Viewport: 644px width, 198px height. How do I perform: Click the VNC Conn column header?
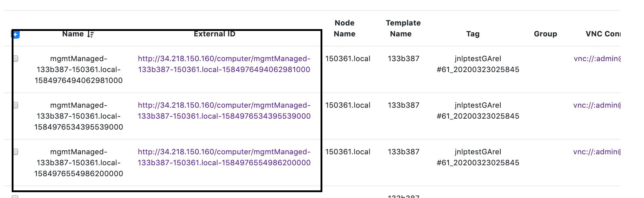click(x=603, y=34)
